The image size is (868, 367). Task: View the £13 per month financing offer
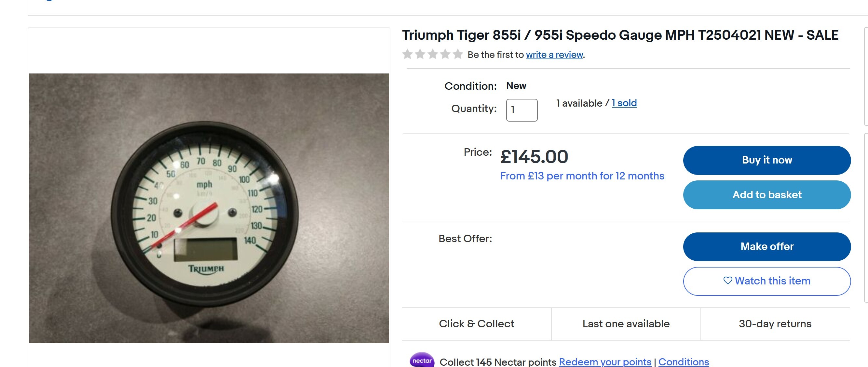(x=582, y=176)
